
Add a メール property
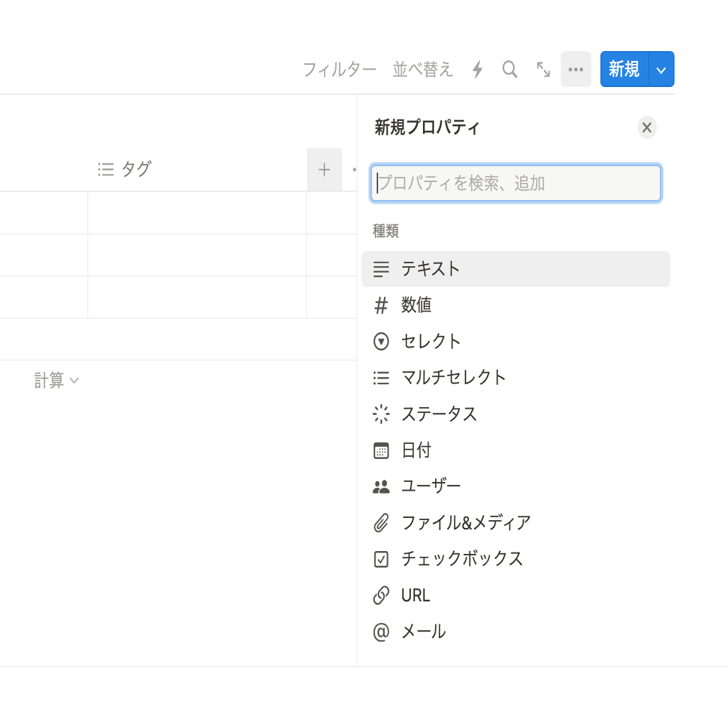point(516,631)
